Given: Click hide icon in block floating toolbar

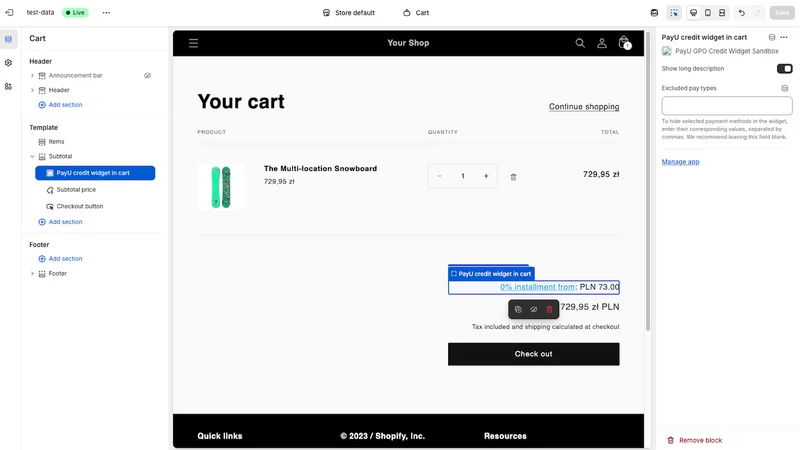Looking at the screenshot, I should pos(534,309).
